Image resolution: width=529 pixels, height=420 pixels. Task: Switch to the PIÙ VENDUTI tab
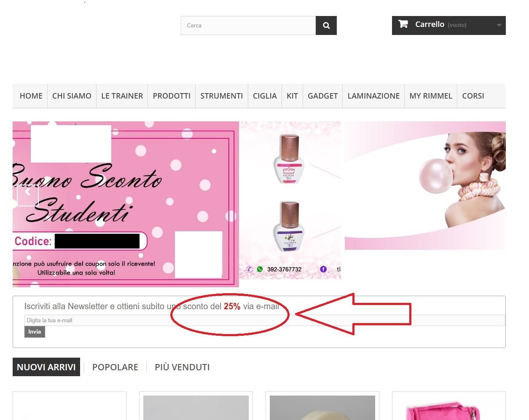[182, 367]
